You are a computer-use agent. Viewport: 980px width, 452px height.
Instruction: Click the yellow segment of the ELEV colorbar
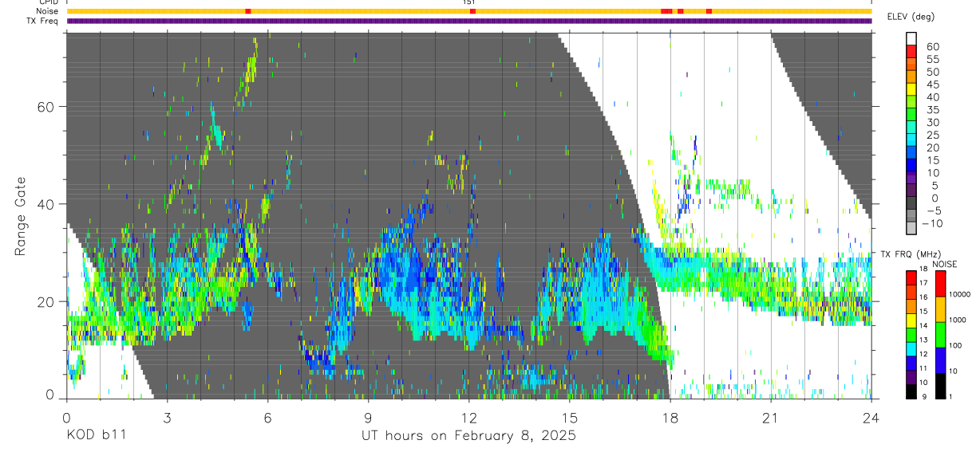(x=911, y=91)
